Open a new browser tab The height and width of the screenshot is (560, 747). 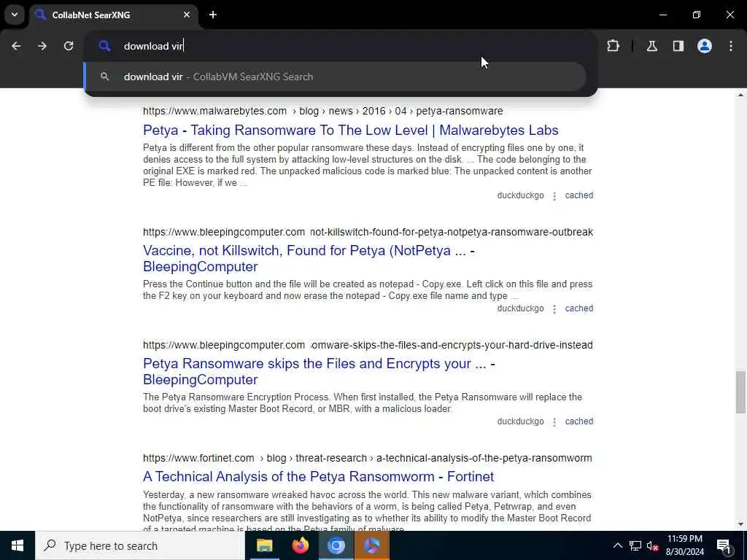tap(213, 15)
